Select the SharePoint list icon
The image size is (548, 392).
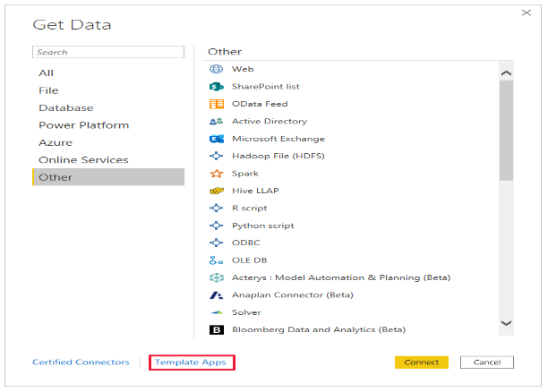tap(216, 87)
